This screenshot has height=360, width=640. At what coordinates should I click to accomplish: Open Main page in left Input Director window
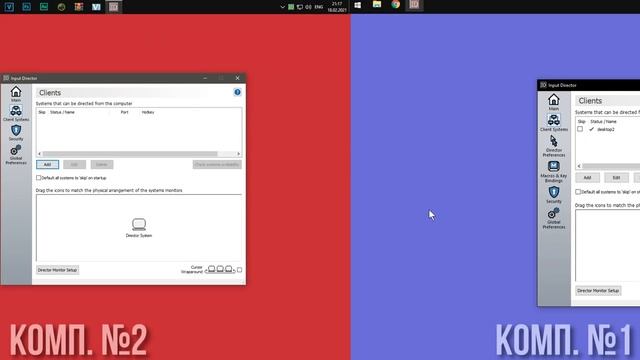click(16, 94)
